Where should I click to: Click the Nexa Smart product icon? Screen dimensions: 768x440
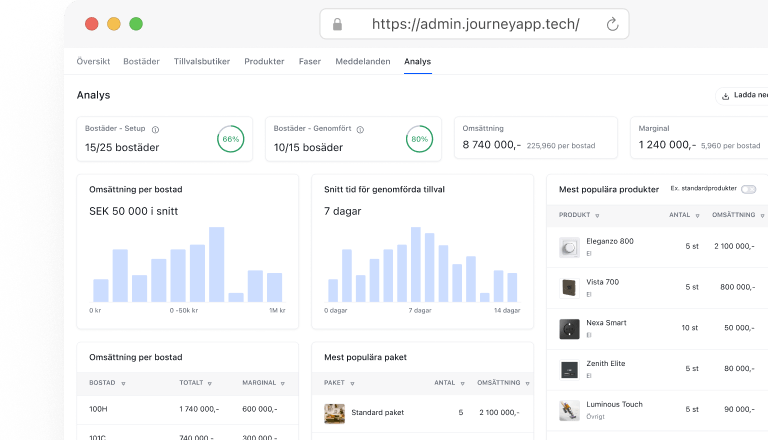pos(569,328)
